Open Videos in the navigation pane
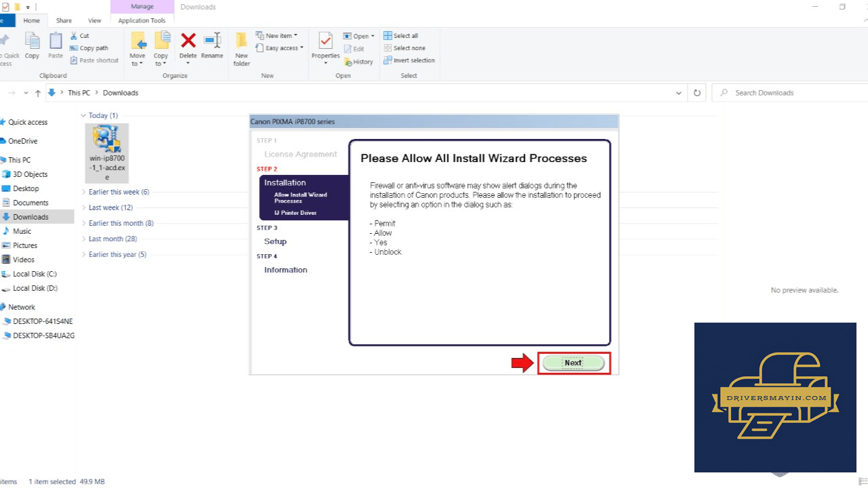The image size is (868, 488). (x=23, y=260)
